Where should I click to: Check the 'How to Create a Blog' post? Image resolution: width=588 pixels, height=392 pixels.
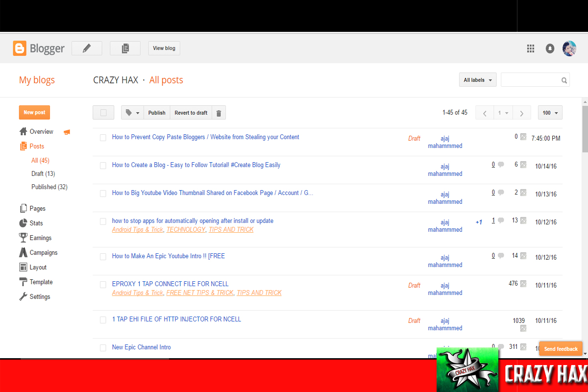(x=103, y=166)
